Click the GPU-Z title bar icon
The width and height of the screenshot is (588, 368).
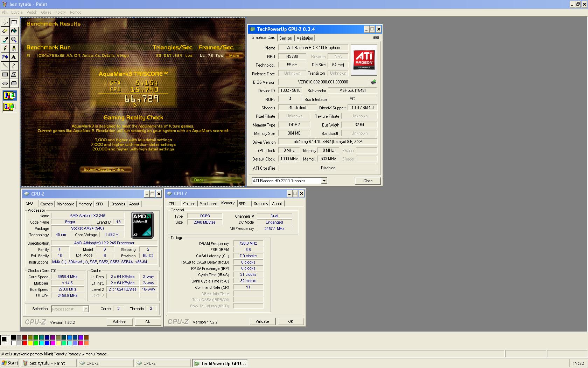point(252,29)
